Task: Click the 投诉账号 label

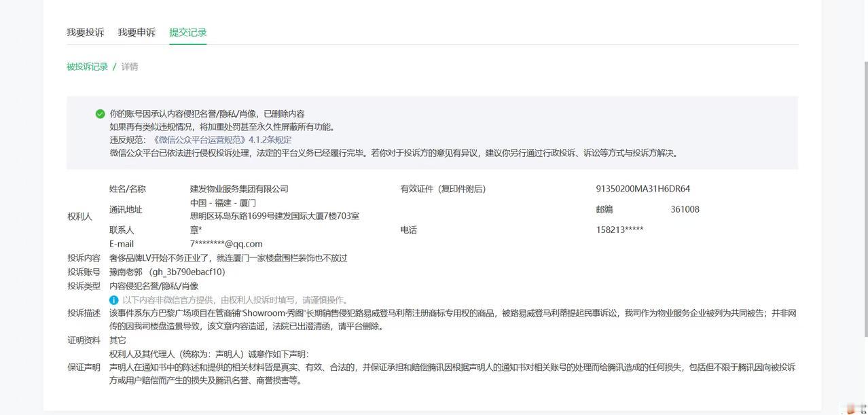Action: click(x=84, y=272)
